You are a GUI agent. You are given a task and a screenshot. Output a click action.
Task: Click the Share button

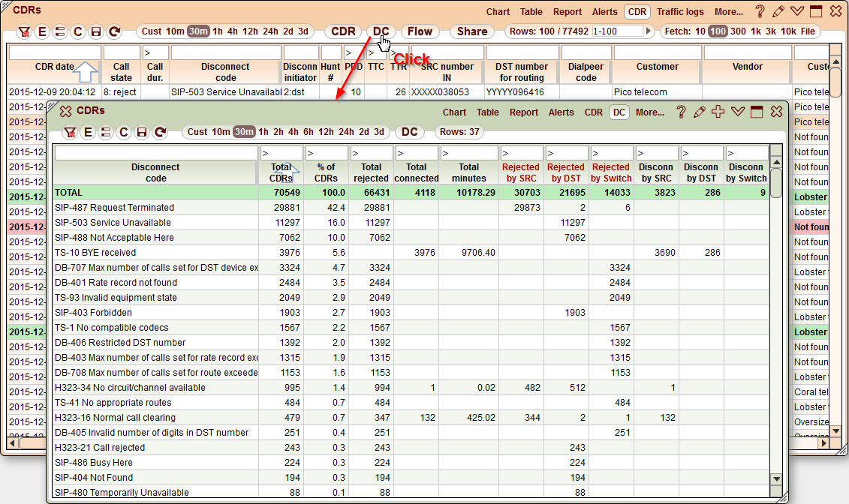point(471,32)
